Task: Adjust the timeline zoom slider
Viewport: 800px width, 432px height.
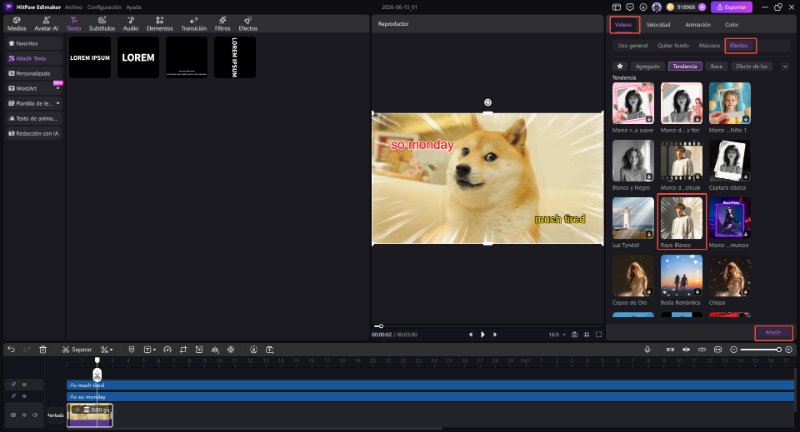Action: click(760, 349)
